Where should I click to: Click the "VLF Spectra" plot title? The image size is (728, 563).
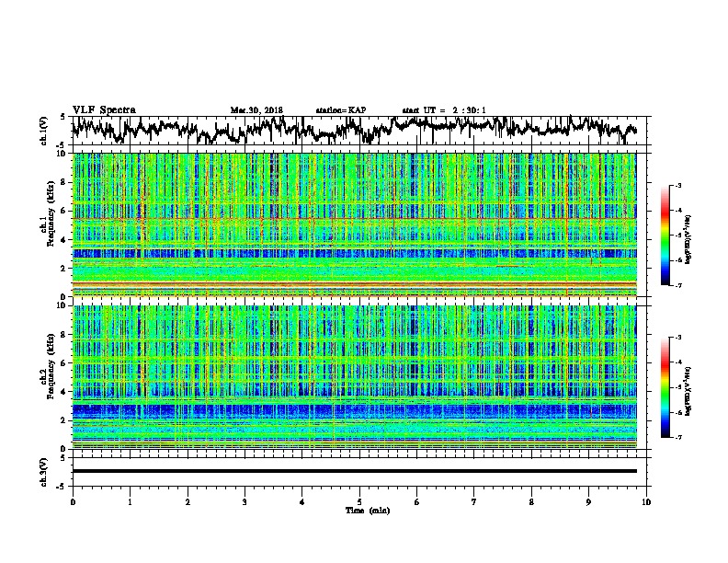[104, 109]
